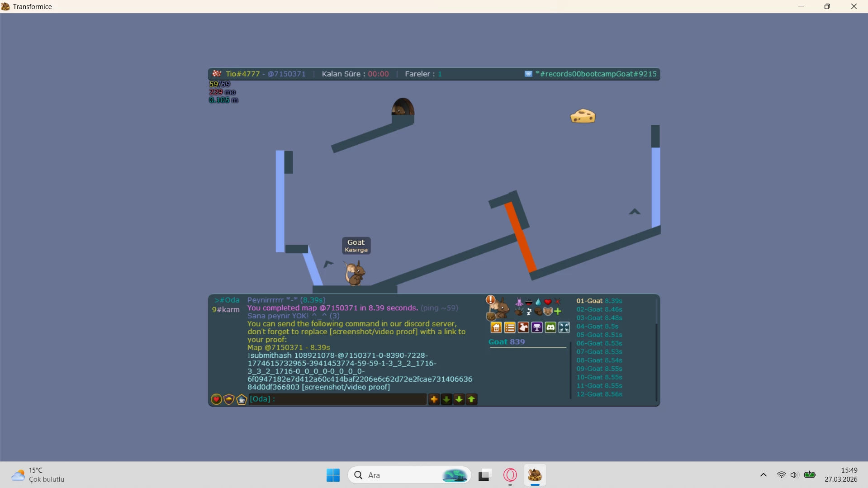Click the map code @7150371 in header

[286, 74]
